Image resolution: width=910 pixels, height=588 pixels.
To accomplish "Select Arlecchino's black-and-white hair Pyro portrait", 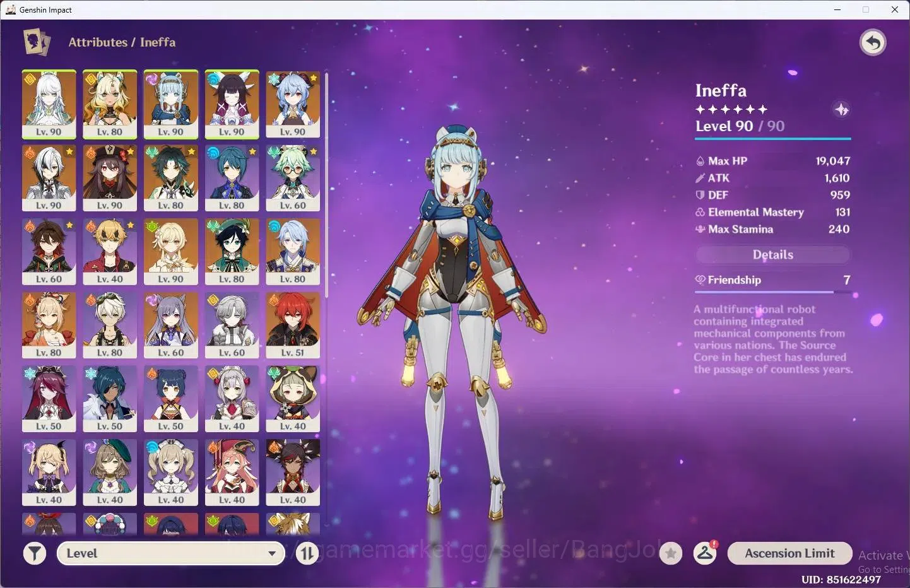I will (x=49, y=178).
